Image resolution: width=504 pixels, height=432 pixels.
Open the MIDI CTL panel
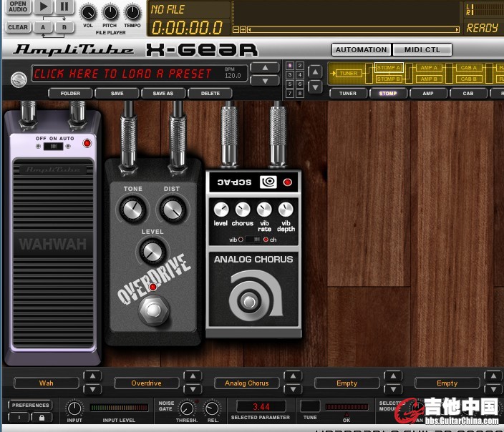coord(422,50)
